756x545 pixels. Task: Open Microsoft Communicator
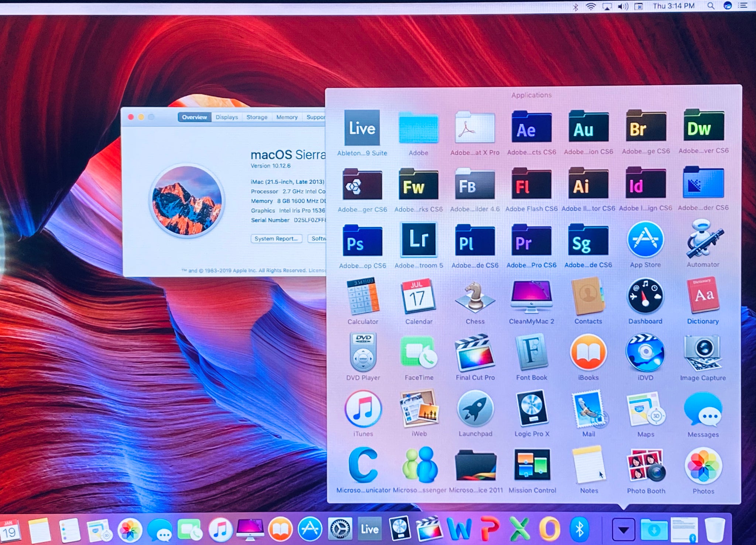click(x=363, y=465)
